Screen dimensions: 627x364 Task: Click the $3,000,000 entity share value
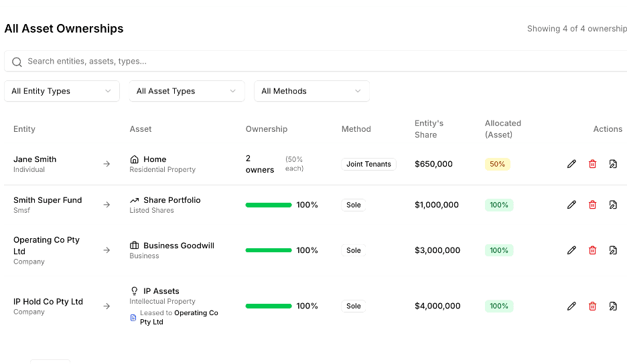[437, 250]
